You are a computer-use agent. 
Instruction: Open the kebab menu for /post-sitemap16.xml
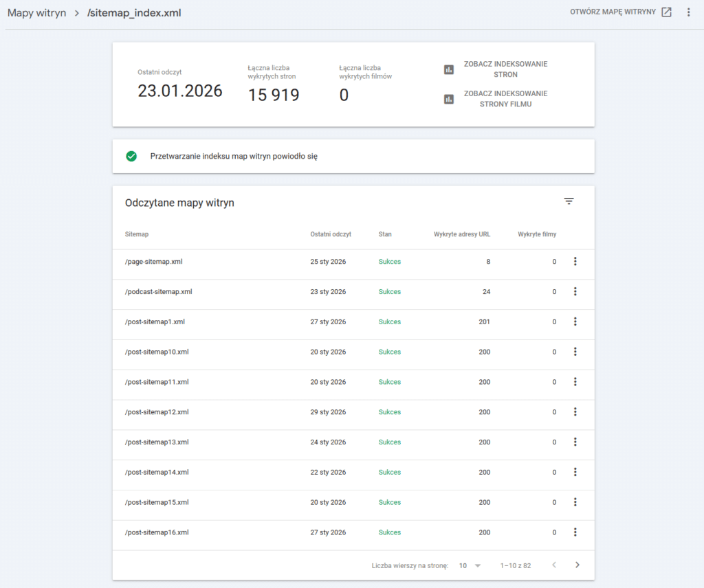pos(575,532)
